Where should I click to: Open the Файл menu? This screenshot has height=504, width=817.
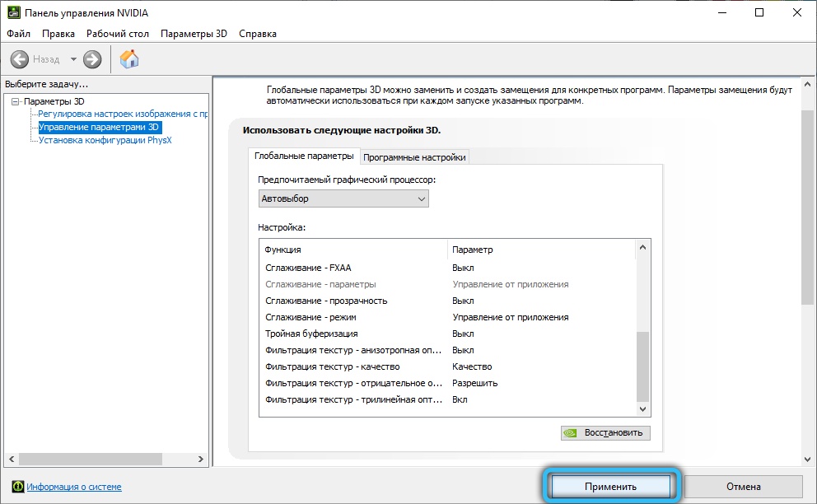point(18,34)
